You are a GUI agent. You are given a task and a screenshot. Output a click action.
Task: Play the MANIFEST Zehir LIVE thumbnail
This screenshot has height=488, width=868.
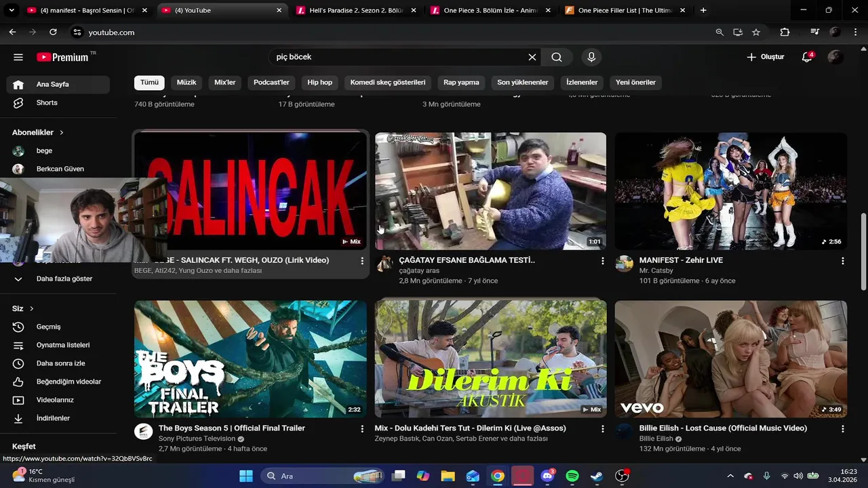pos(730,190)
